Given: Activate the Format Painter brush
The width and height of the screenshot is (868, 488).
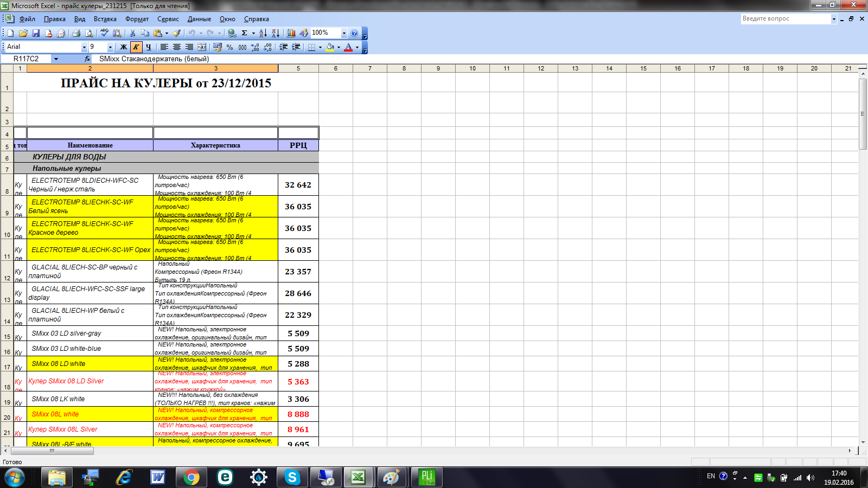Looking at the screenshot, I should [177, 33].
